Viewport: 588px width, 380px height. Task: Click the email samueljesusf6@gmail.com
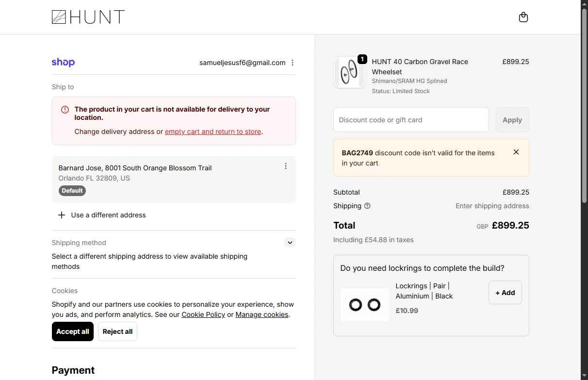tap(242, 63)
